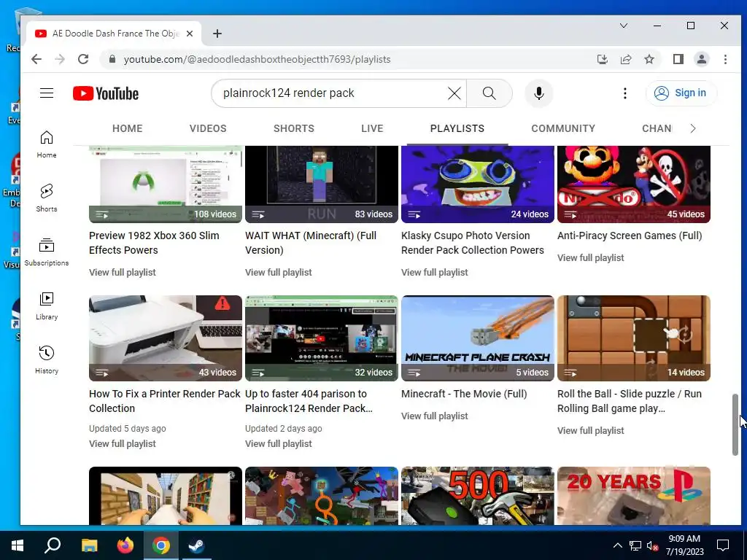The image size is (747, 560).
Task: Switch to the LIVE channel tab
Action: point(372,128)
